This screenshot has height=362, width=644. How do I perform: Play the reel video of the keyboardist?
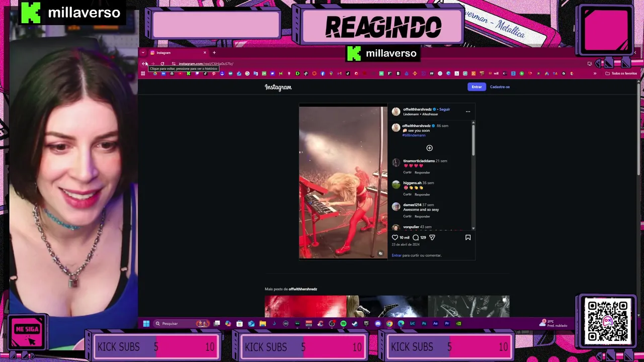(343, 183)
